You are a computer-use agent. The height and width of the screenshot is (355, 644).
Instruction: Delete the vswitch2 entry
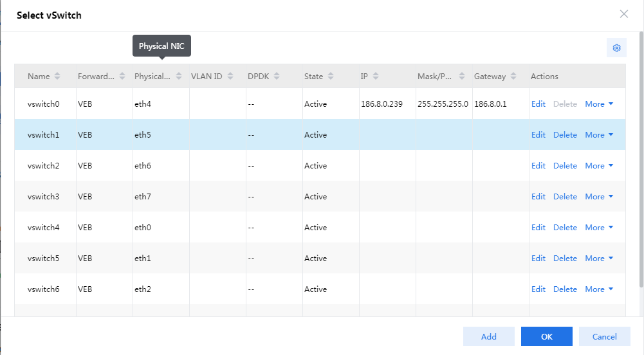(x=565, y=166)
